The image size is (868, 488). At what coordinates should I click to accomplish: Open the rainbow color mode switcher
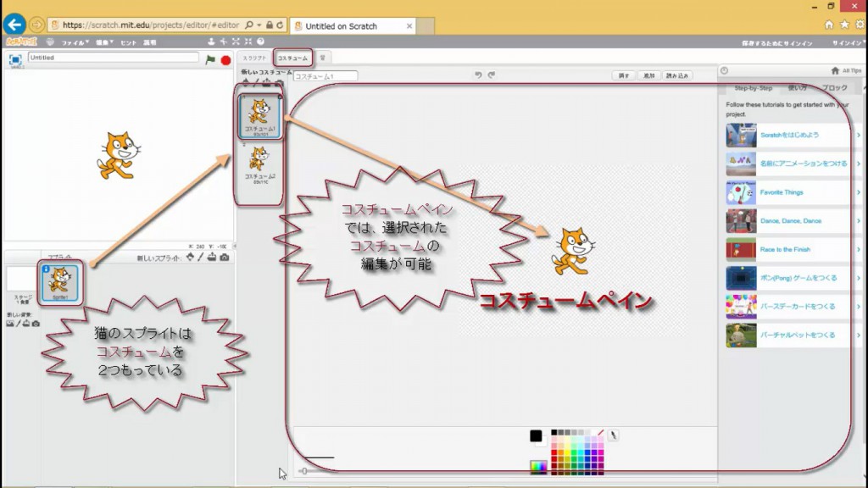point(538,467)
